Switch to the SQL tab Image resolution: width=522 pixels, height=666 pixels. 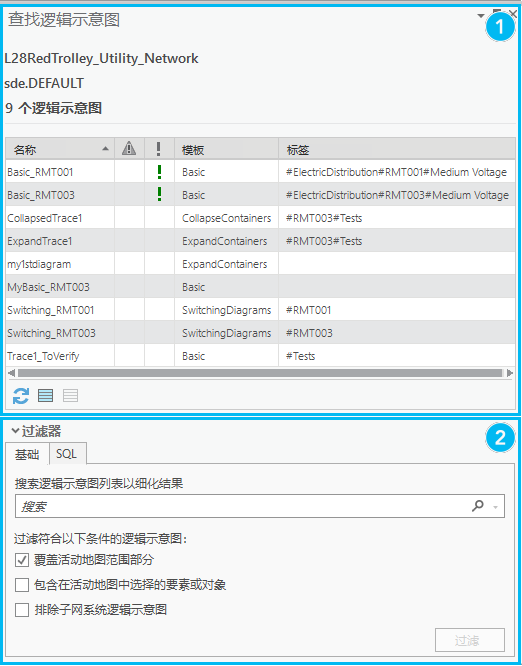point(67,454)
